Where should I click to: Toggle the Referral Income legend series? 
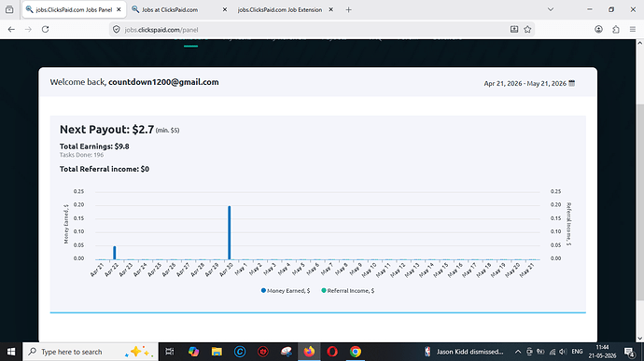coord(348,290)
